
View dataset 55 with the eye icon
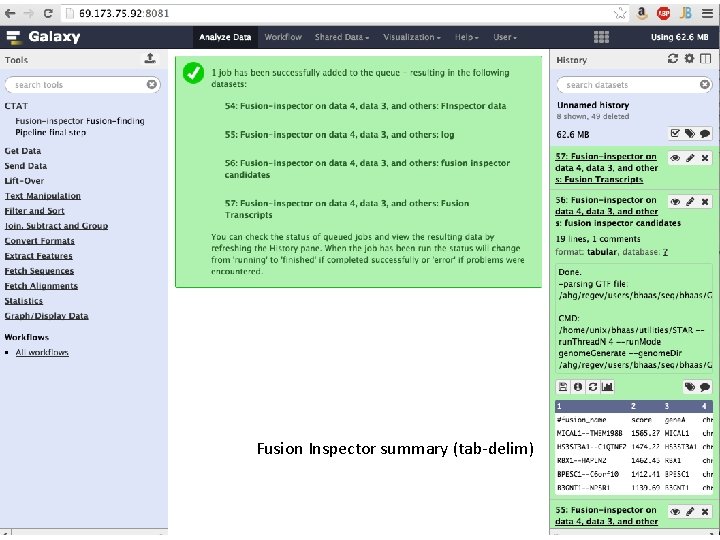pos(675,512)
